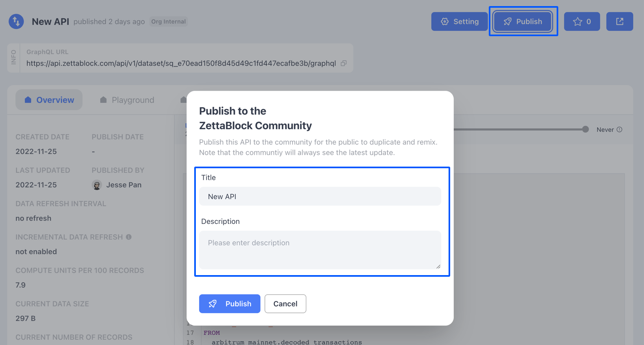The image size is (644, 345).
Task: Click the Org Internal badge
Action: click(x=169, y=22)
